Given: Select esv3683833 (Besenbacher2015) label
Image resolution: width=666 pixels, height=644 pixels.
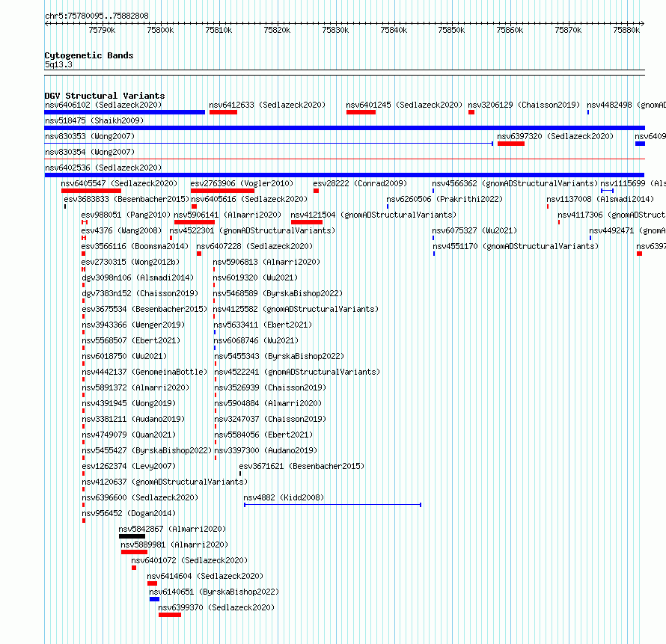Looking at the screenshot, I should [x=126, y=199].
